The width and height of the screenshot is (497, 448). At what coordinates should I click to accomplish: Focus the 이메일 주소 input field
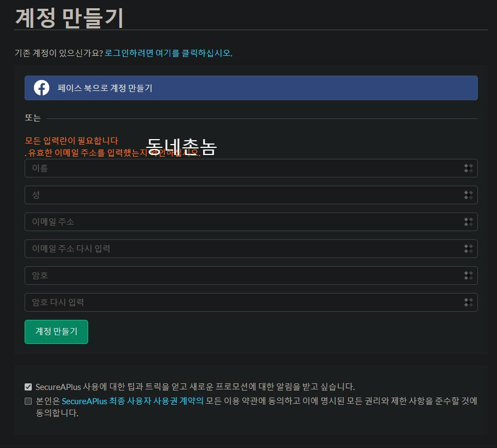[251, 222]
